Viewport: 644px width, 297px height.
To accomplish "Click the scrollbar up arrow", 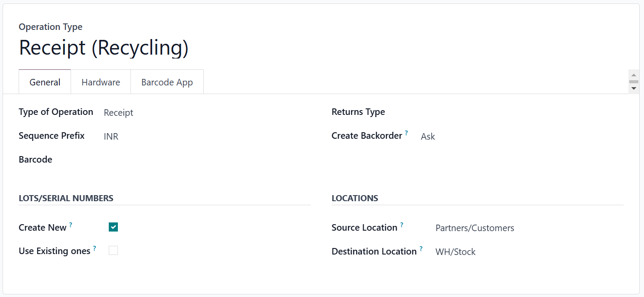I will click(634, 75).
